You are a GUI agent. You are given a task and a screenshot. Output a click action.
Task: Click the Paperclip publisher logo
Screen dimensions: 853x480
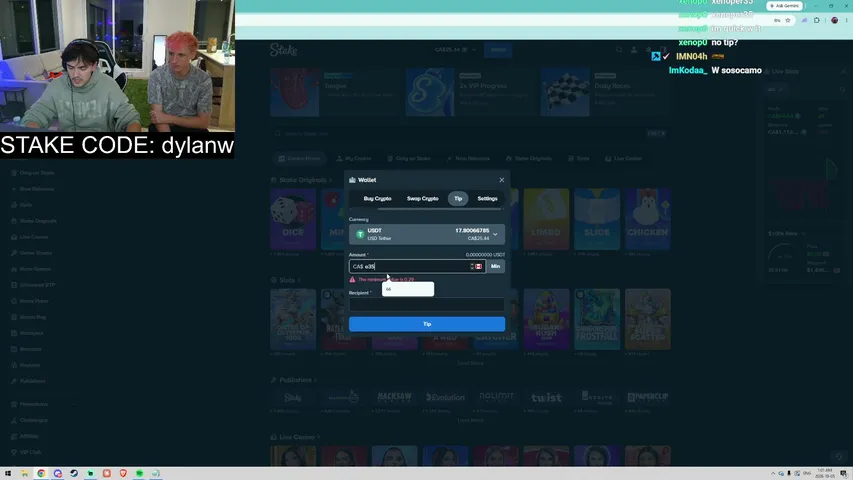pos(647,398)
